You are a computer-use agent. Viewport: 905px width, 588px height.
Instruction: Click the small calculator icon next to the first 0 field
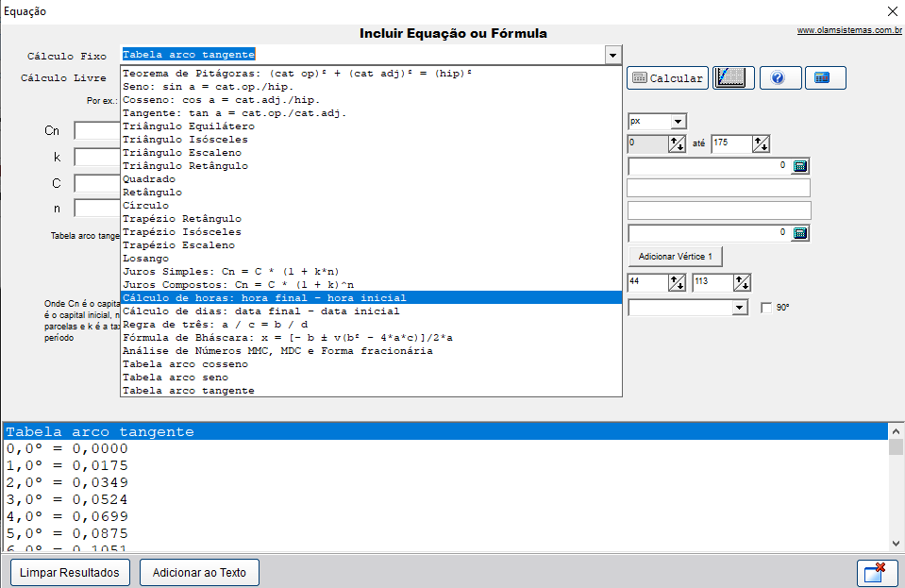[800, 166]
